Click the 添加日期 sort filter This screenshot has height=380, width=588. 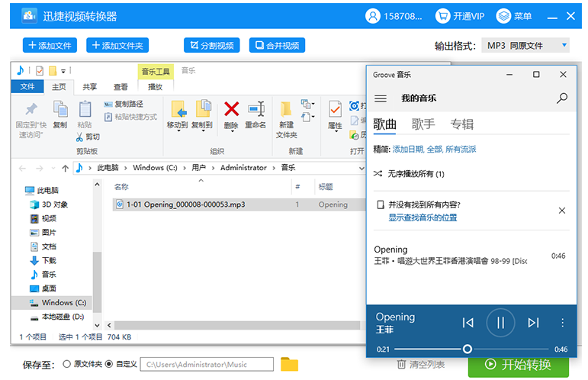[408, 150]
